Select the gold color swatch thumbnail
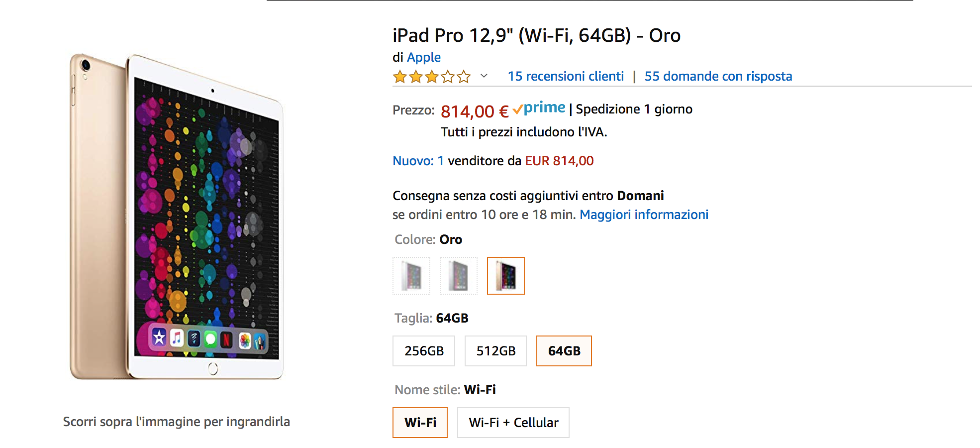This screenshot has height=448, width=980. pyautogui.click(x=505, y=276)
